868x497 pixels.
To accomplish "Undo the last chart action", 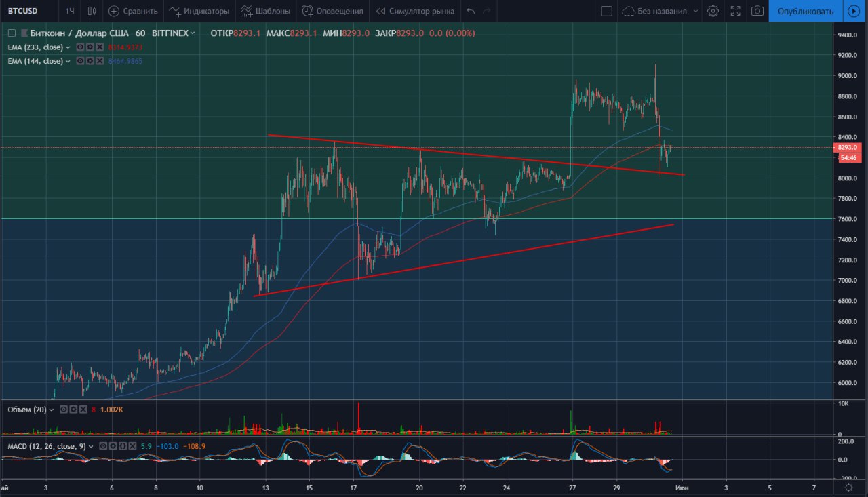I will tap(471, 11).
